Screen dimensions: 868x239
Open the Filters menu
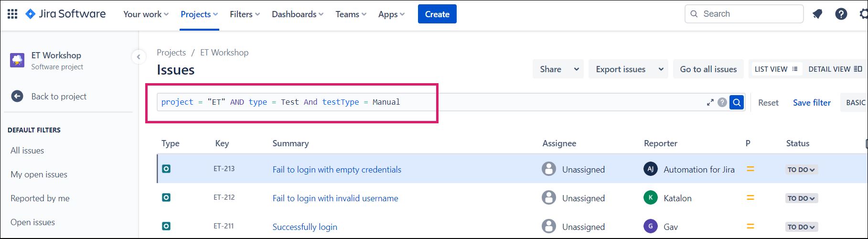(245, 14)
